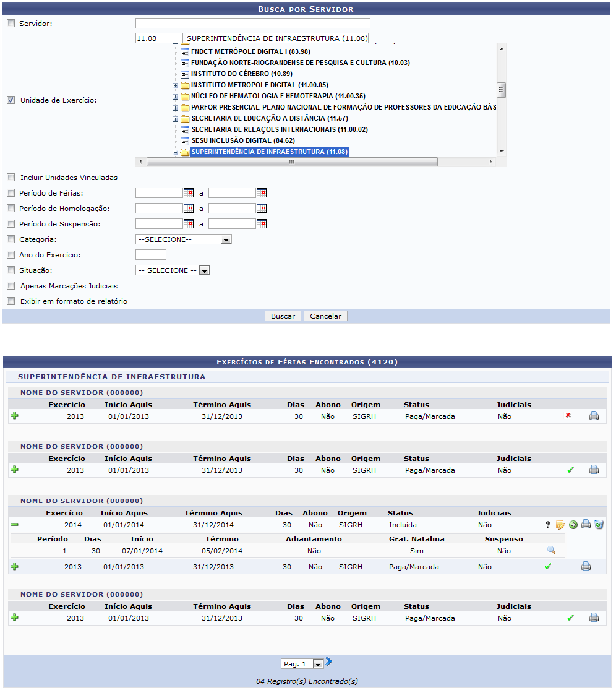Click the Servidor name input field
Viewport: 616px width, 690px height.
[x=253, y=24]
